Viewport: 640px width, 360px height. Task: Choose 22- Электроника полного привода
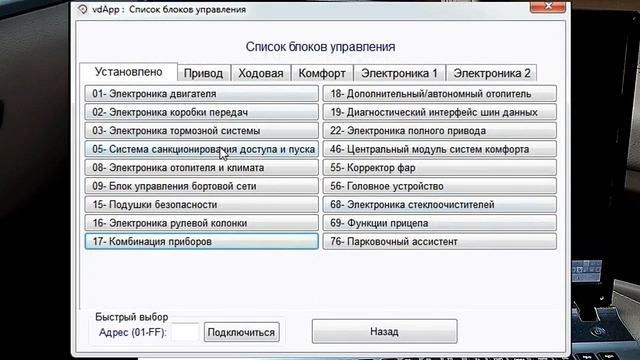click(440, 131)
